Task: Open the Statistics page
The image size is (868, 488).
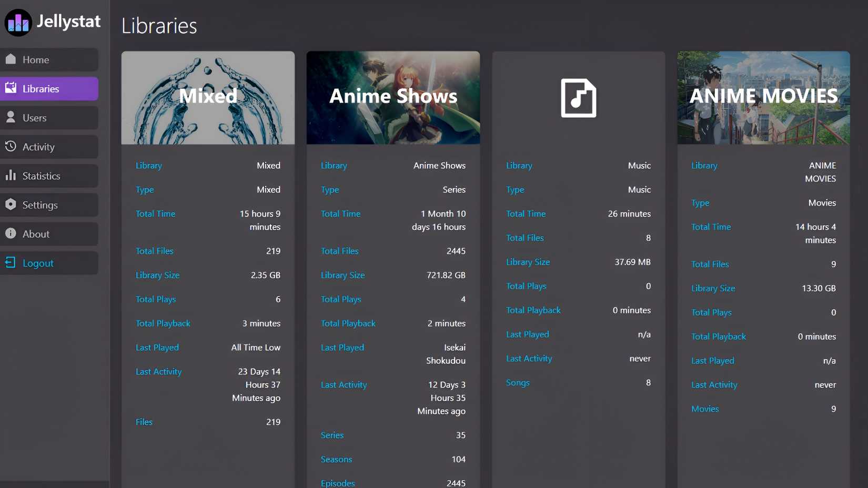Action: pyautogui.click(x=49, y=176)
